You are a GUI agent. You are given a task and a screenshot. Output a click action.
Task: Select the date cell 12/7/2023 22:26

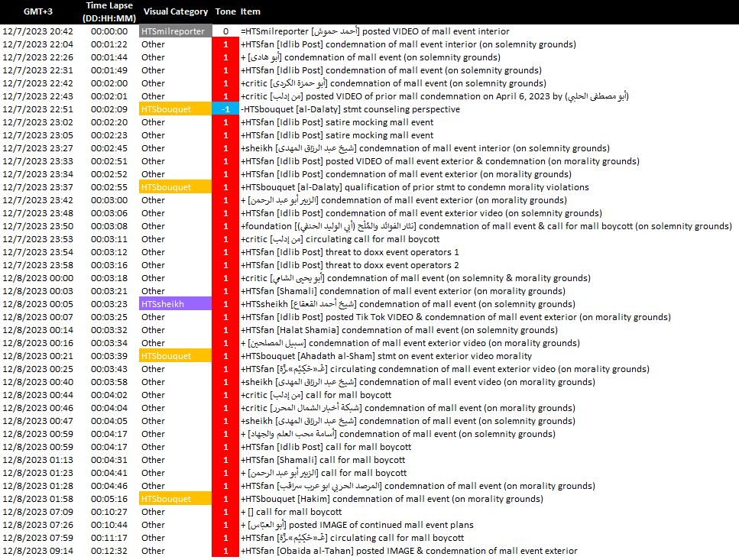coord(37,57)
